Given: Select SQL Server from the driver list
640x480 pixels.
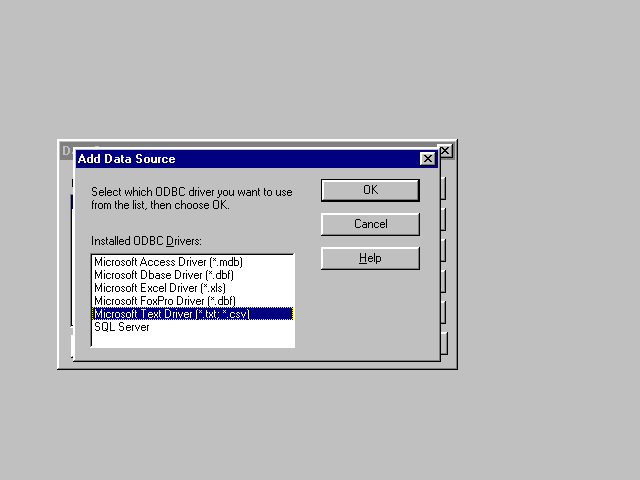Looking at the screenshot, I should [x=122, y=327].
